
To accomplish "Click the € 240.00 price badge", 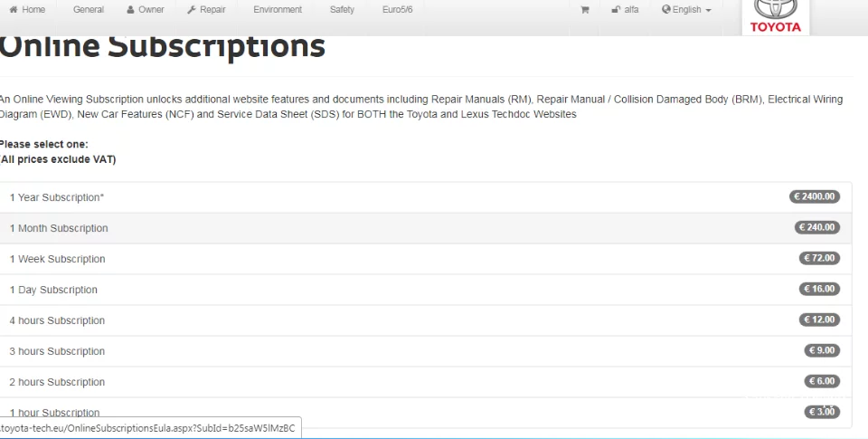I will [816, 227].
